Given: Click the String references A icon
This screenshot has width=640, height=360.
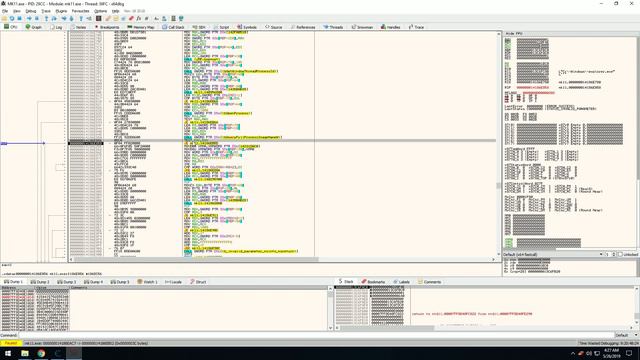Looking at the screenshot, I should pyautogui.click(x=156, y=18).
